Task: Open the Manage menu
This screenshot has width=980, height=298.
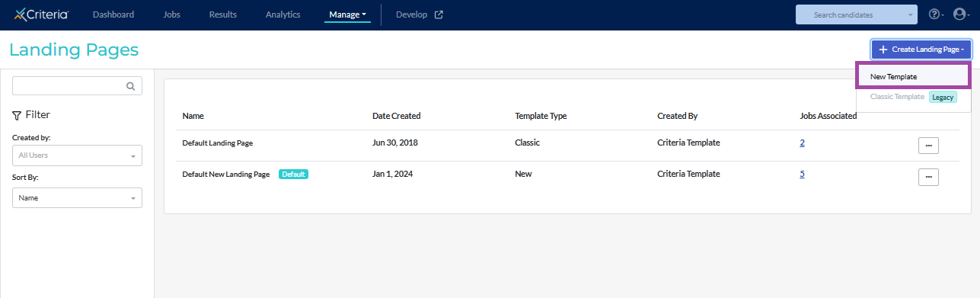Action: tap(347, 14)
